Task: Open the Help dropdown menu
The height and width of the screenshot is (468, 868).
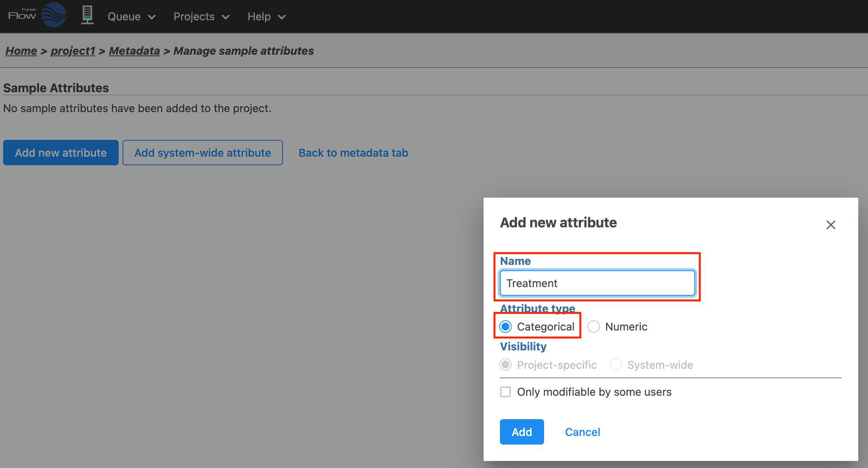Action: click(267, 17)
